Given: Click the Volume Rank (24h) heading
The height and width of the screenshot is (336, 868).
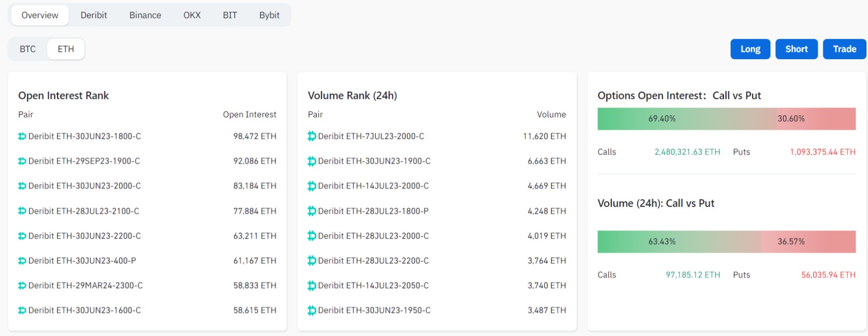Looking at the screenshot, I should click(x=352, y=96).
